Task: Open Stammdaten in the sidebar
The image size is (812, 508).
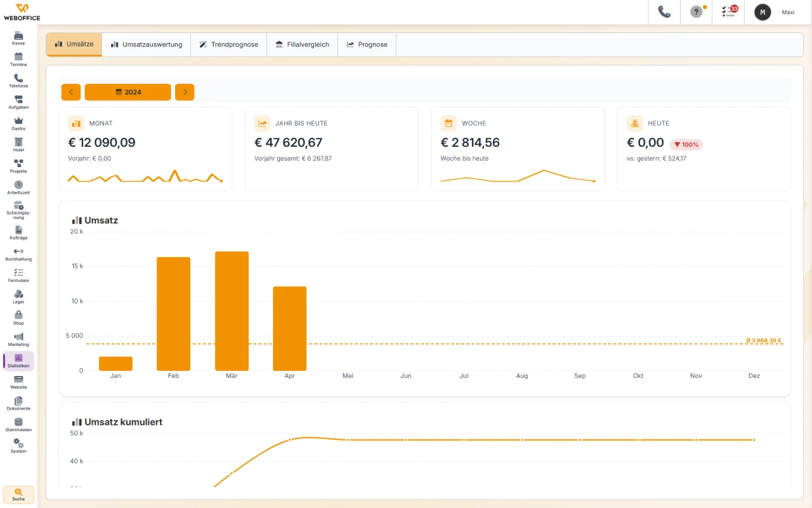Action: click(18, 424)
